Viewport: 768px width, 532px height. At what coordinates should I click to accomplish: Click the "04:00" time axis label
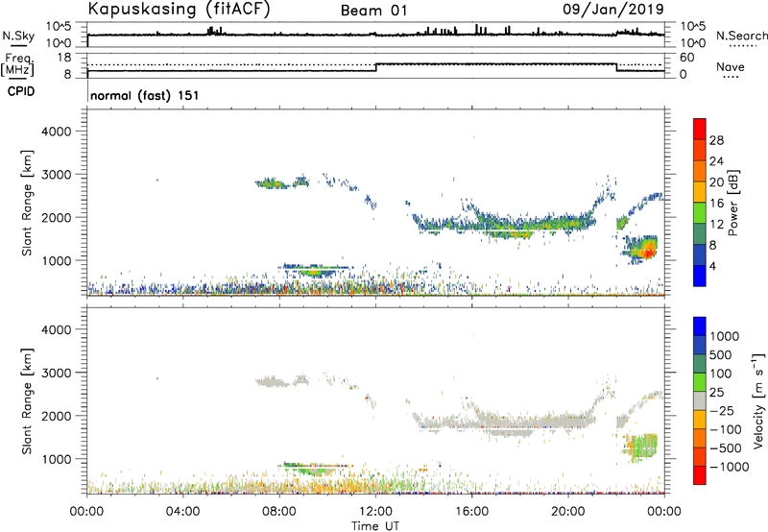tap(183, 512)
